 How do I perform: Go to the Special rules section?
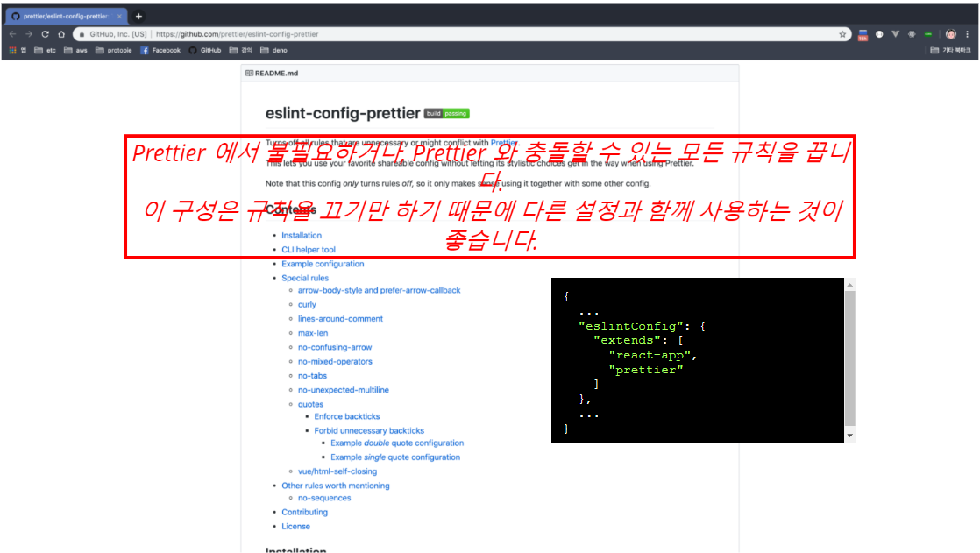[305, 278]
